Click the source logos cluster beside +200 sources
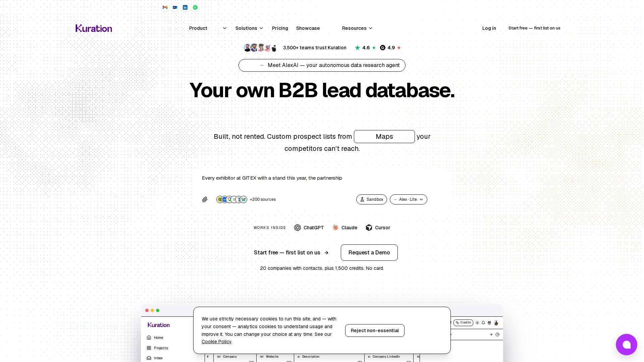Image resolution: width=644 pixels, height=362 pixels. [x=232, y=199]
